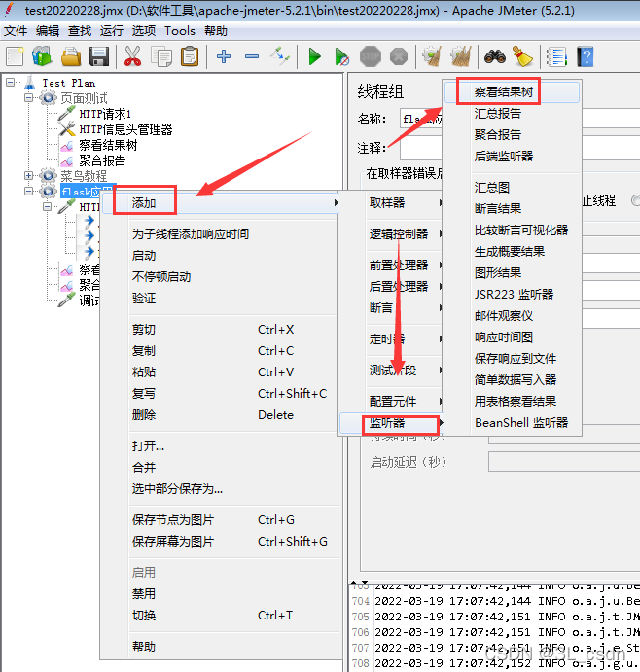The width and height of the screenshot is (640, 672).
Task: Click the Toggle enable/disable icon
Action: pos(280,56)
